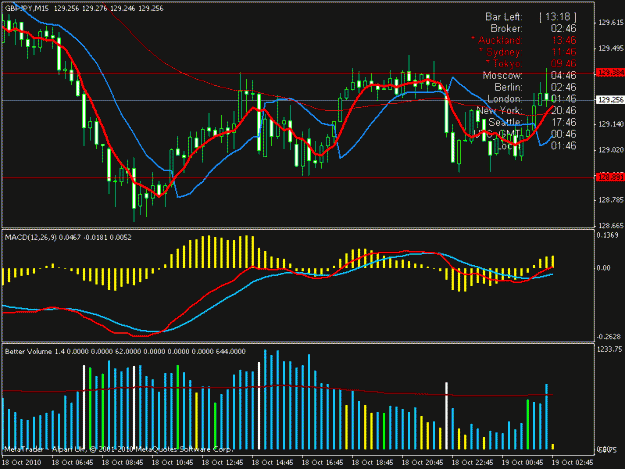Click Tokyo time 09:46
The width and height of the screenshot is (625, 469).
point(563,63)
